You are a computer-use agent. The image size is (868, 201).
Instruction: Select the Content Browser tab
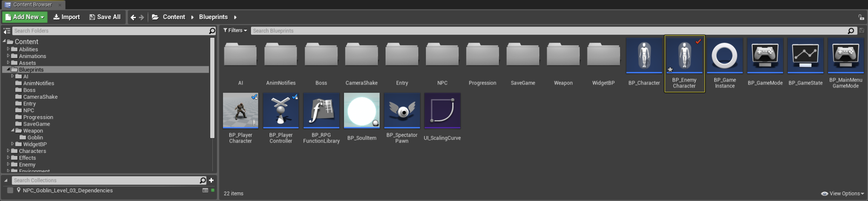33,5
